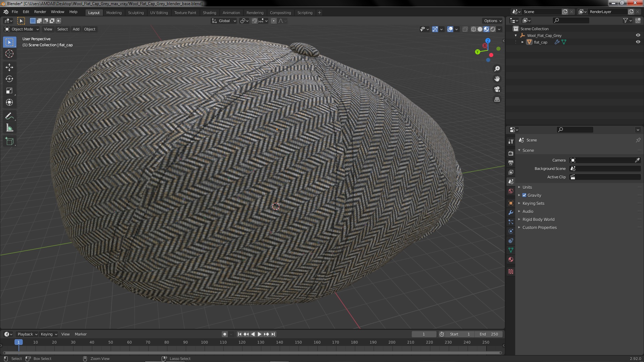Screen dimensions: 644x362
Task: Switch to the Shading workspace tab
Action: (x=209, y=13)
